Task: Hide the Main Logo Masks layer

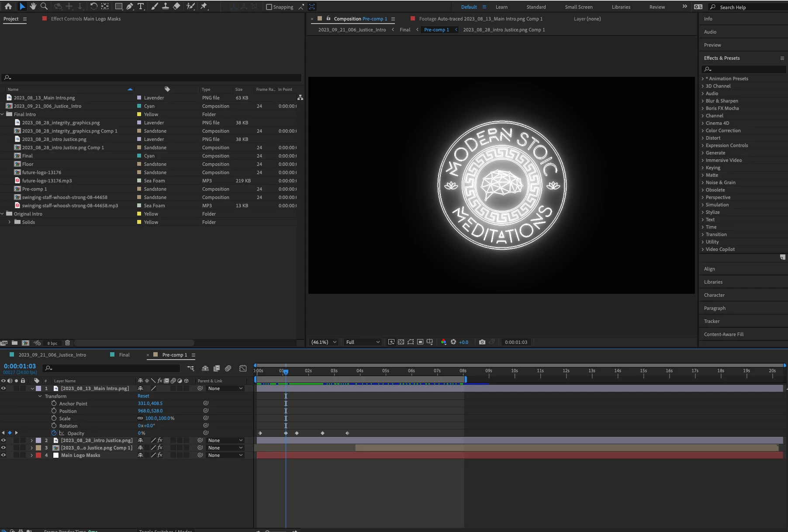Action: 3,455
